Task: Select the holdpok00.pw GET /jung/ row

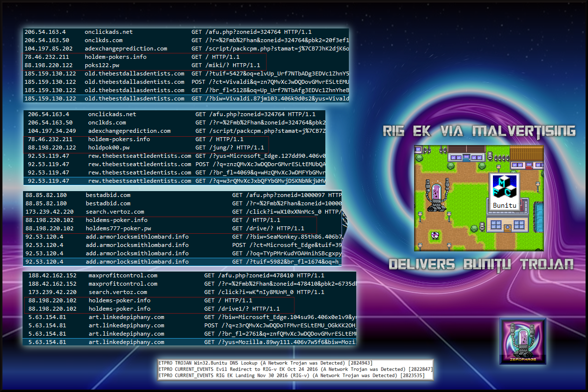Action: click(x=147, y=147)
